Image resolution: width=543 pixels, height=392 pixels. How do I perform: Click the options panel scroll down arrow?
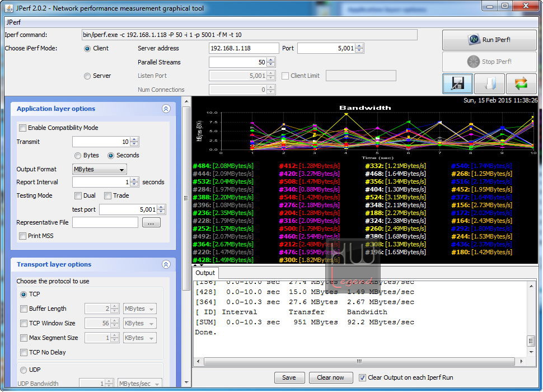(186, 382)
